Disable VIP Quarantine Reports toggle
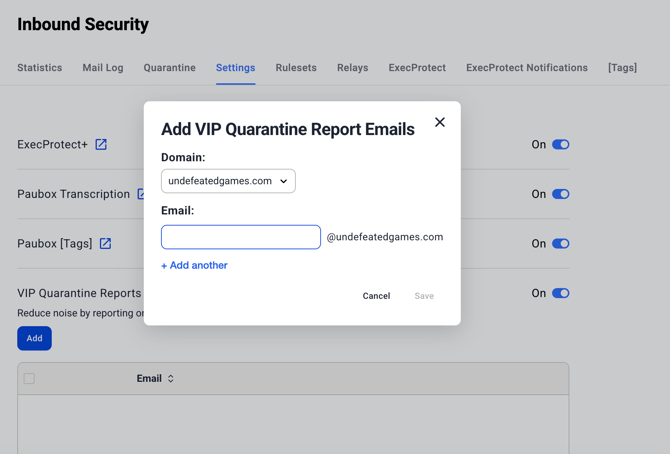This screenshot has width=670, height=454. click(x=560, y=293)
